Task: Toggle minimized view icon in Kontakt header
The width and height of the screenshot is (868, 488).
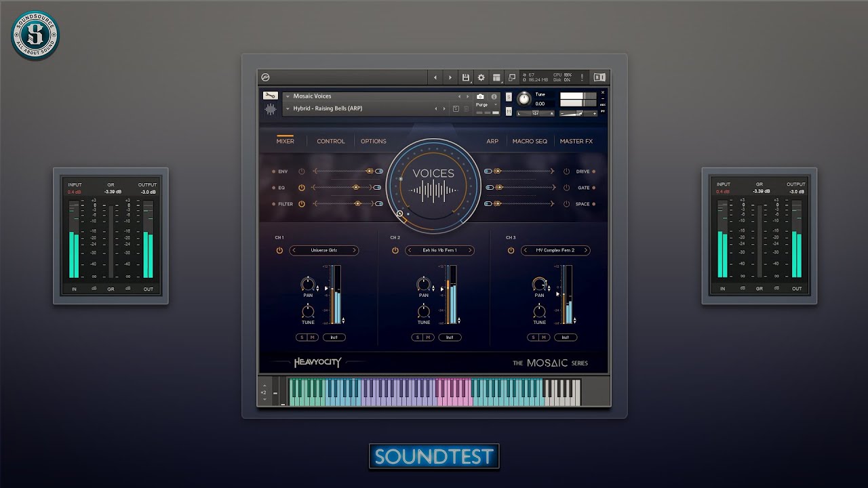Action: click(x=512, y=77)
